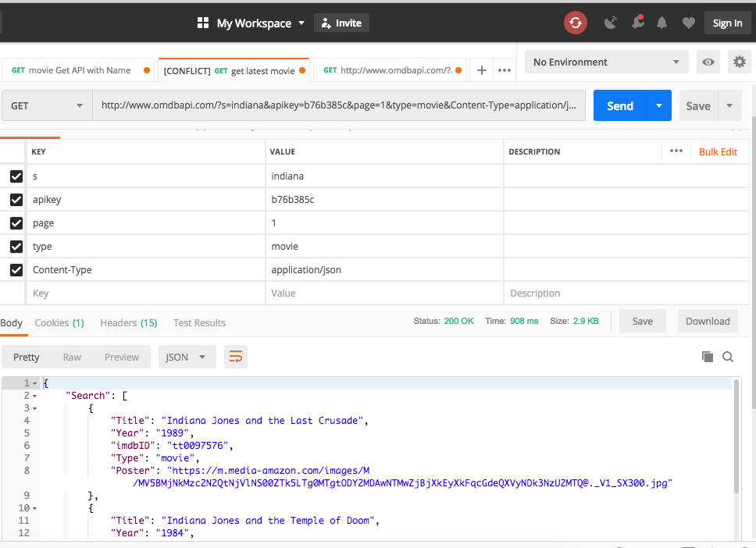Uncheck the Content-Type parameter checkbox
Screen dimensions: 756x548
pos(16,270)
